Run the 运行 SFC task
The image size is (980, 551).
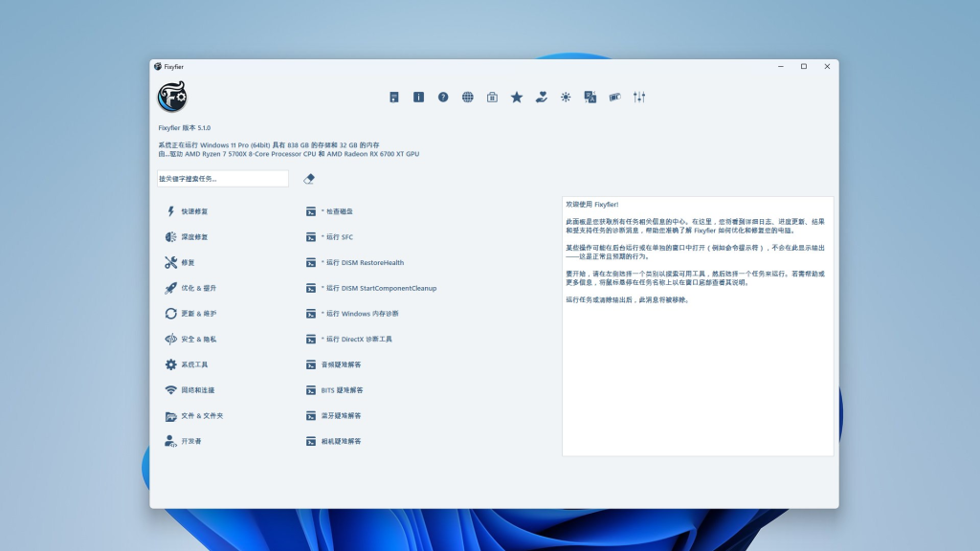click(338, 237)
